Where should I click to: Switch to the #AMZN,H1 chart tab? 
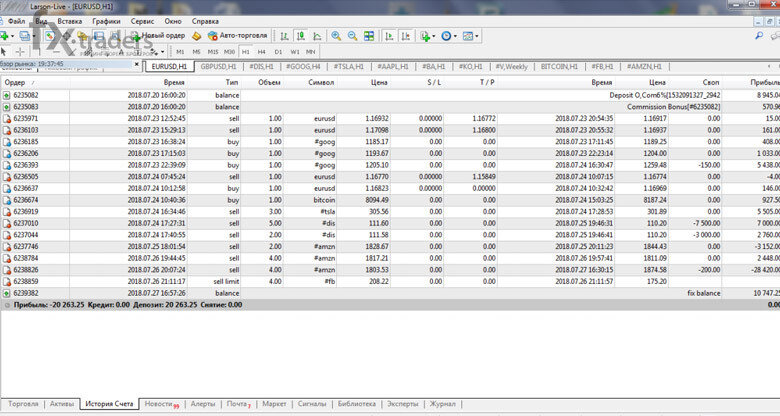tap(644, 66)
